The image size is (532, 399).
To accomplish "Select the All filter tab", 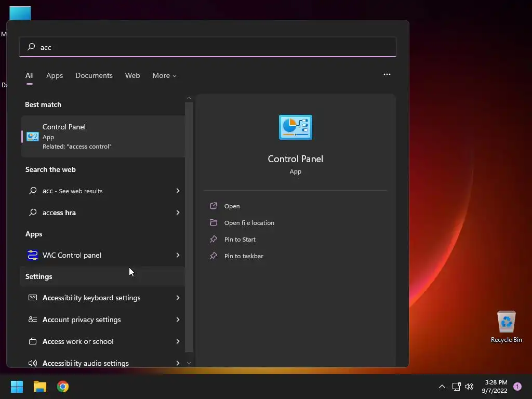I will point(30,75).
